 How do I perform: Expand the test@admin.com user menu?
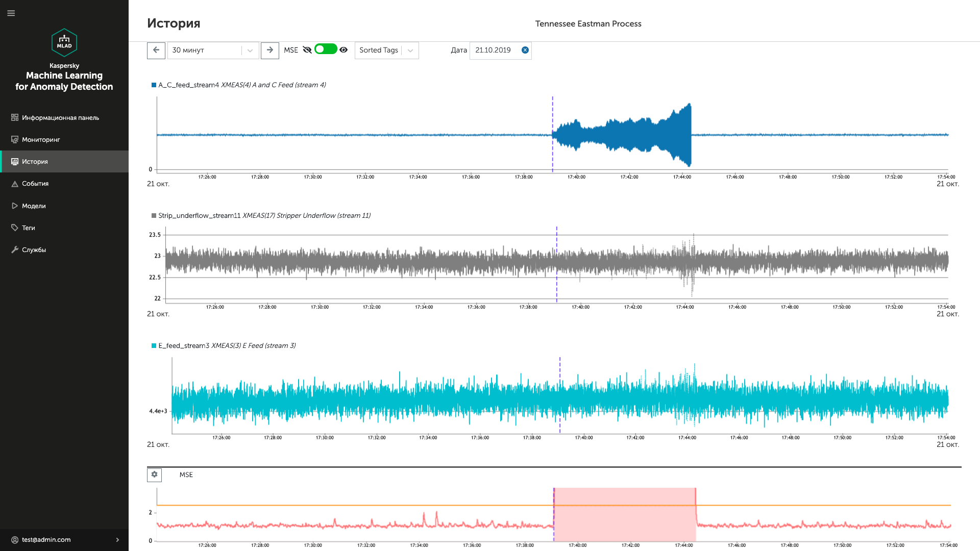pyautogui.click(x=117, y=540)
